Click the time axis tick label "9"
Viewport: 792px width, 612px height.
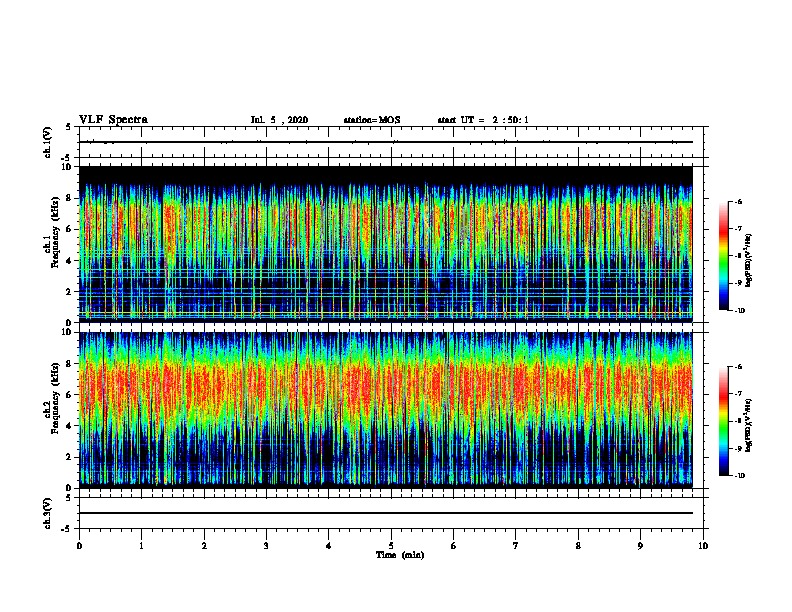[640, 546]
